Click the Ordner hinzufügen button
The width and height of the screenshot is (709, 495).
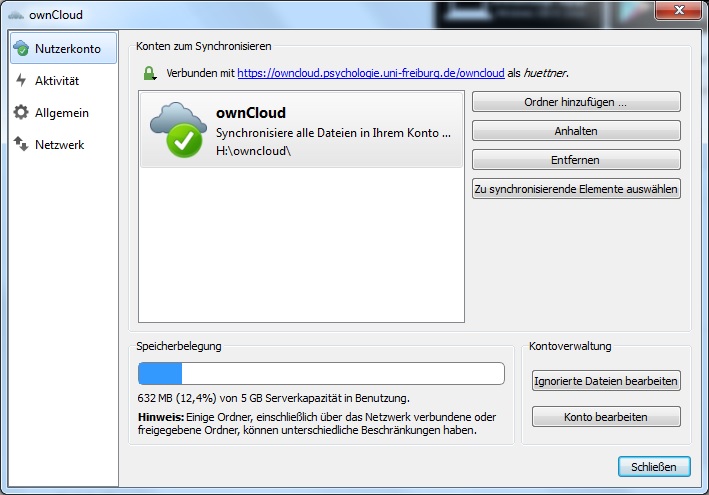576,102
